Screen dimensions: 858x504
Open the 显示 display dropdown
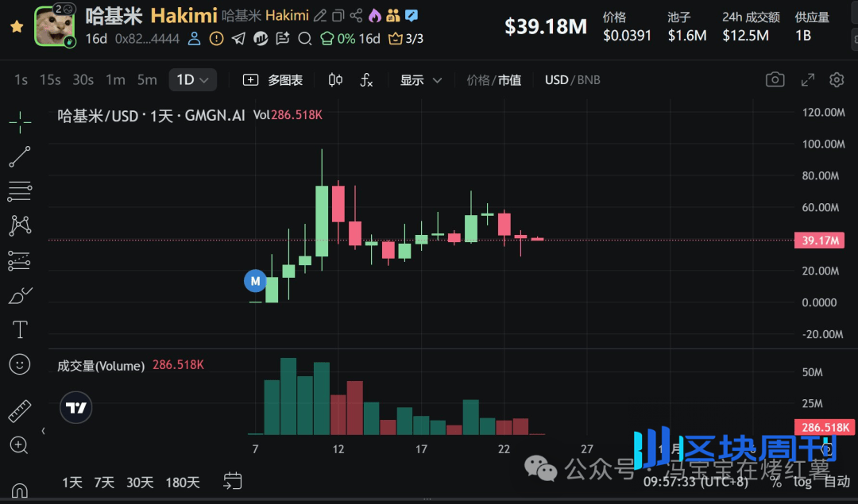[420, 80]
